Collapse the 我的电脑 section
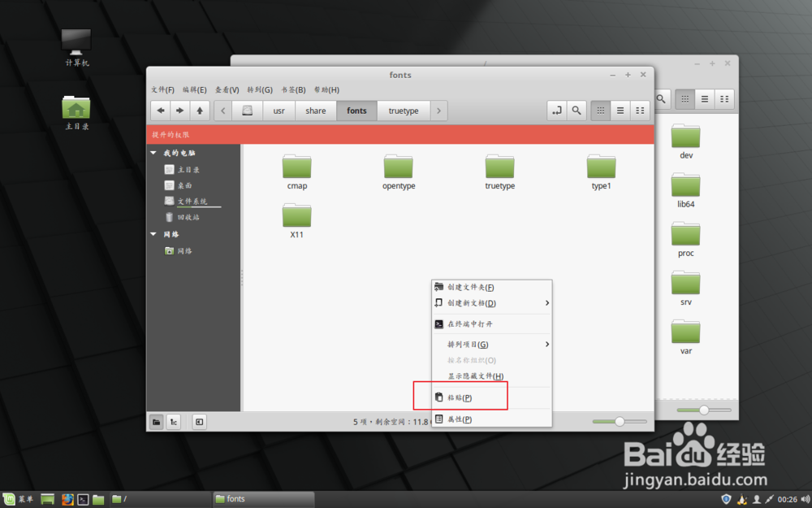 (153, 152)
